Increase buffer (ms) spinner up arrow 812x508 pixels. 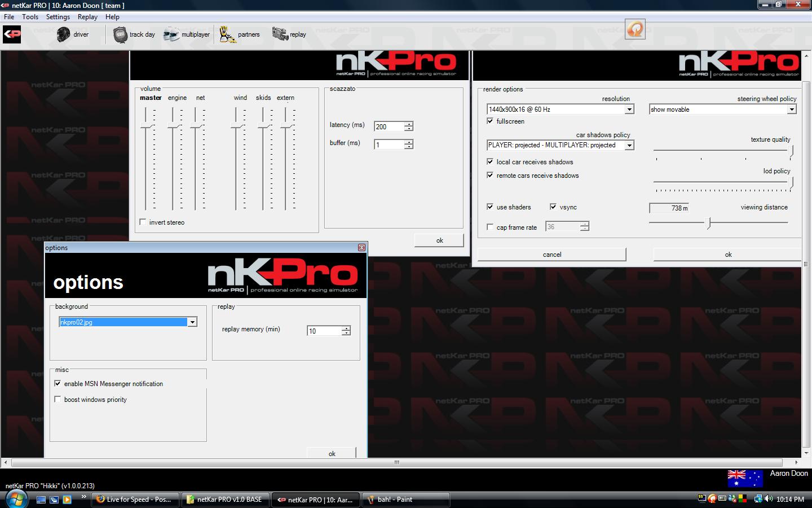(x=409, y=142)
